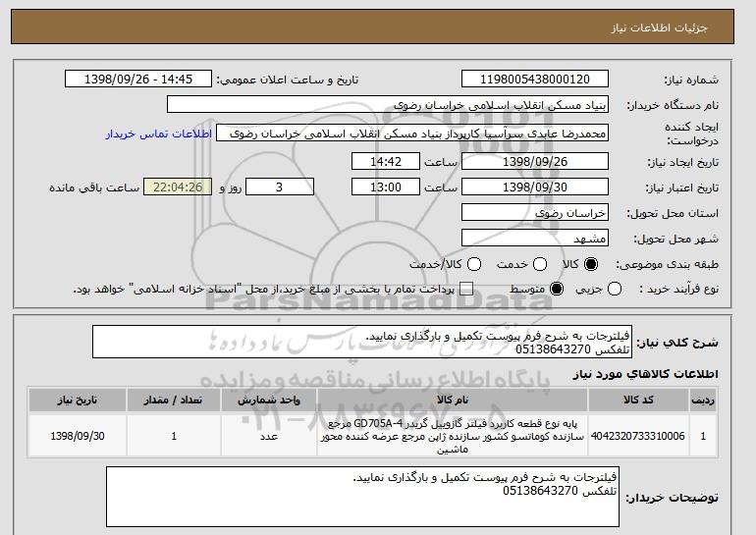Open the اطلاعات تماس خریدار link
The height and width of the screenshot is (535, 756).
[x=159, y=134]
